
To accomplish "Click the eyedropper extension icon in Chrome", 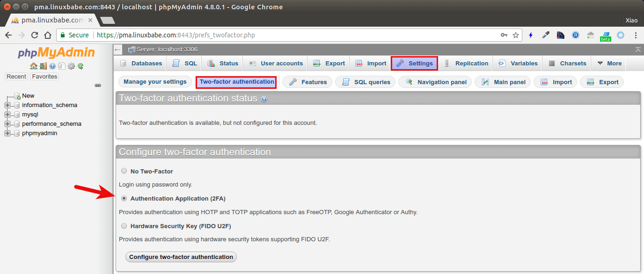I will pyautogui.click(x=545, y=35).
